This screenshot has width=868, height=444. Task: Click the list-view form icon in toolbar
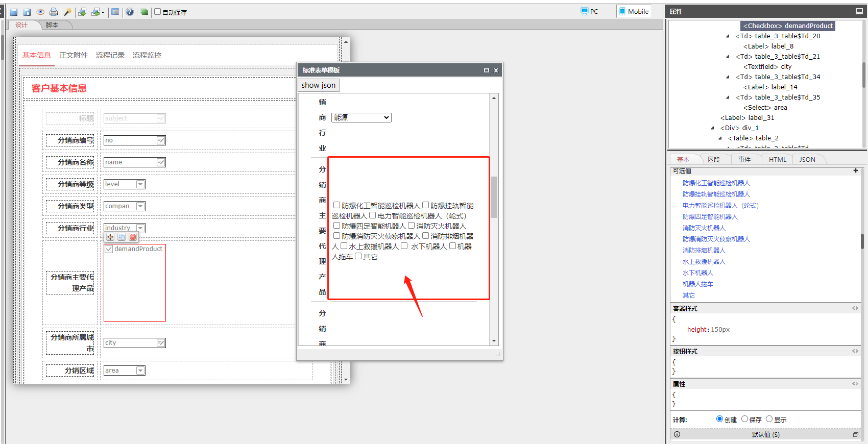point(115,12)
